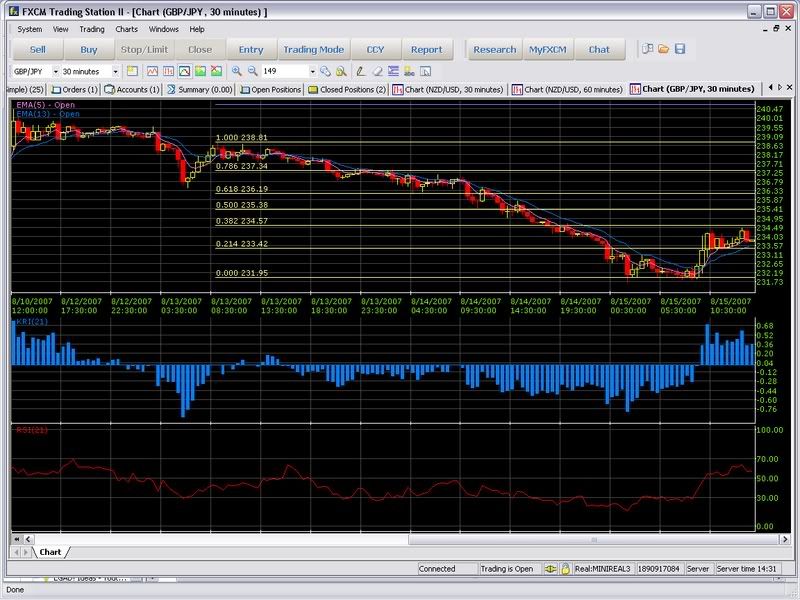Click the Entry button
800x600 pixels.
[x=251, y=49]
